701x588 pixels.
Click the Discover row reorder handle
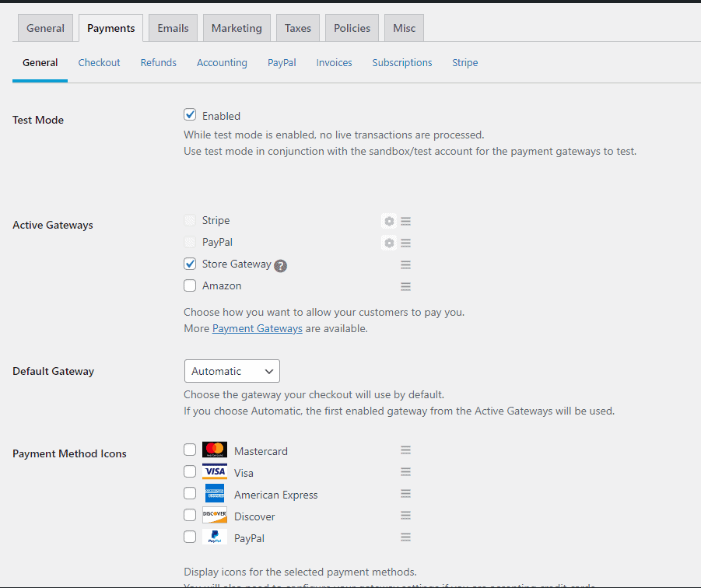[x=405, y=516]
